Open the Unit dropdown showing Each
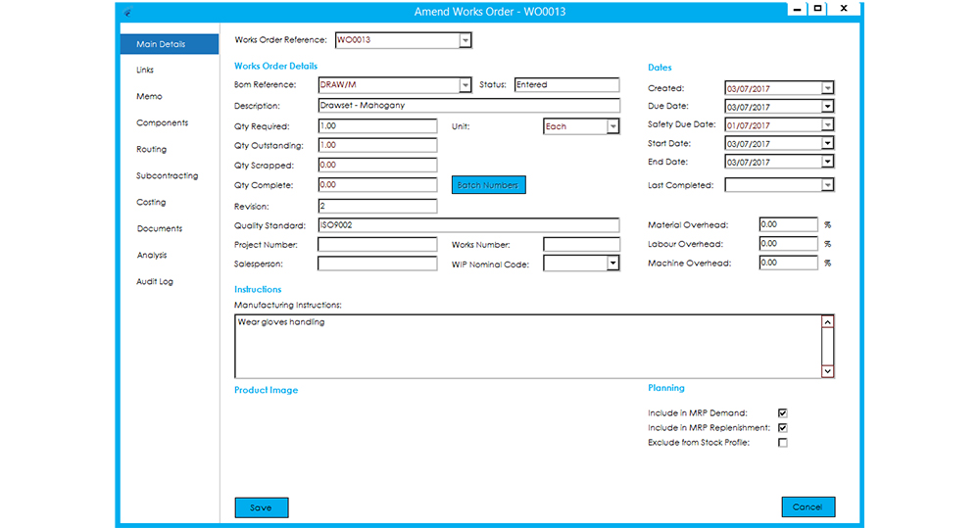The image size is (980, 529). click(613, 126)
